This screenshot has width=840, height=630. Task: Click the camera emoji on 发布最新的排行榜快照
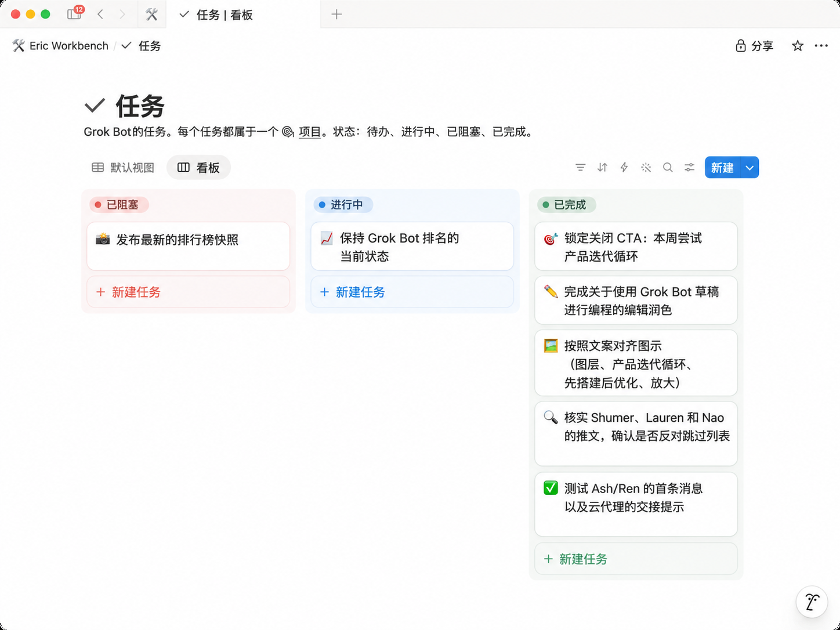coord(103,239)
